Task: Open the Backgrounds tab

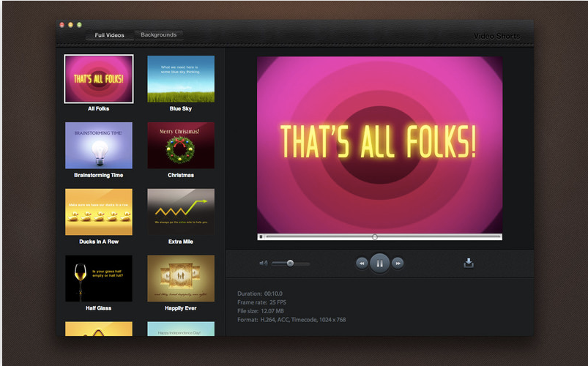Action: coord(159,34)
